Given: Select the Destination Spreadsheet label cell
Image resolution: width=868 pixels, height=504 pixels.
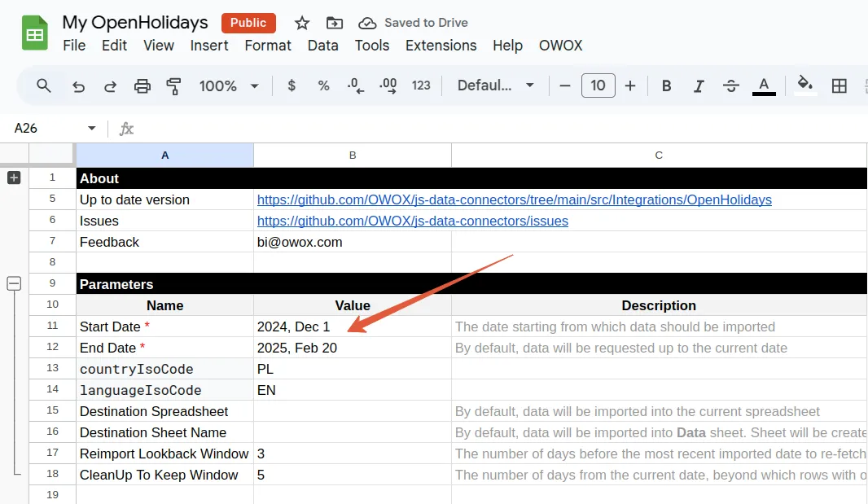Looking at the screenshot, I should [165, 411].
